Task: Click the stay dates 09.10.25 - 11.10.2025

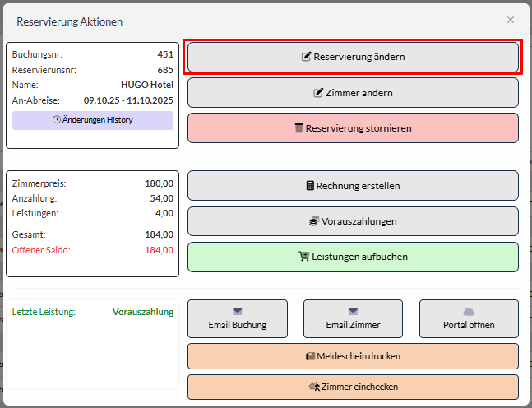Action: tap(128, 100)
